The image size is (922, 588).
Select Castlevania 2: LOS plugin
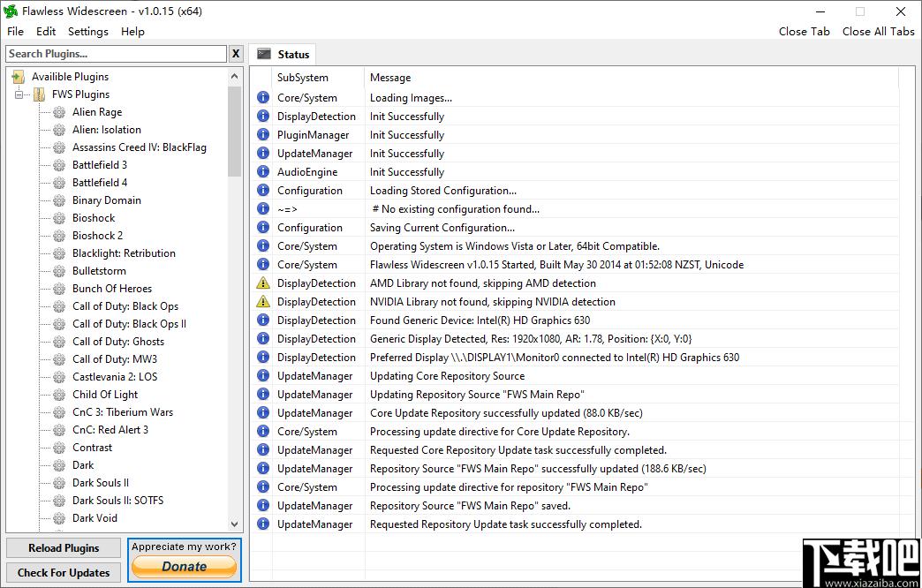[115, 377]
